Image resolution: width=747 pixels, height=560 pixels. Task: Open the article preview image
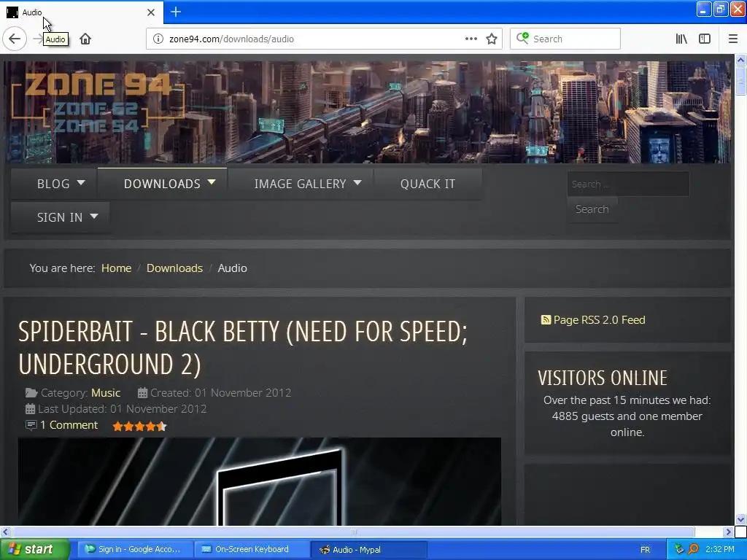coord(260,481)
